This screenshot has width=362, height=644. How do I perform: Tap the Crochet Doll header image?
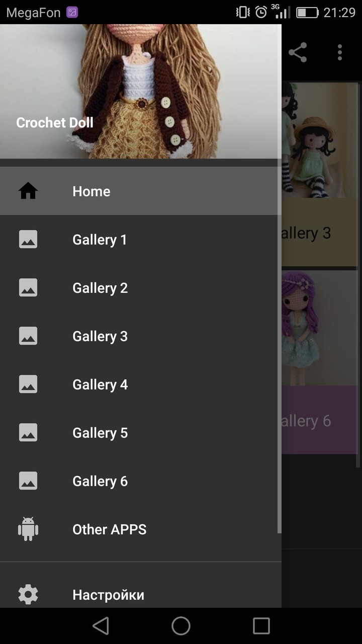point(141,91)
